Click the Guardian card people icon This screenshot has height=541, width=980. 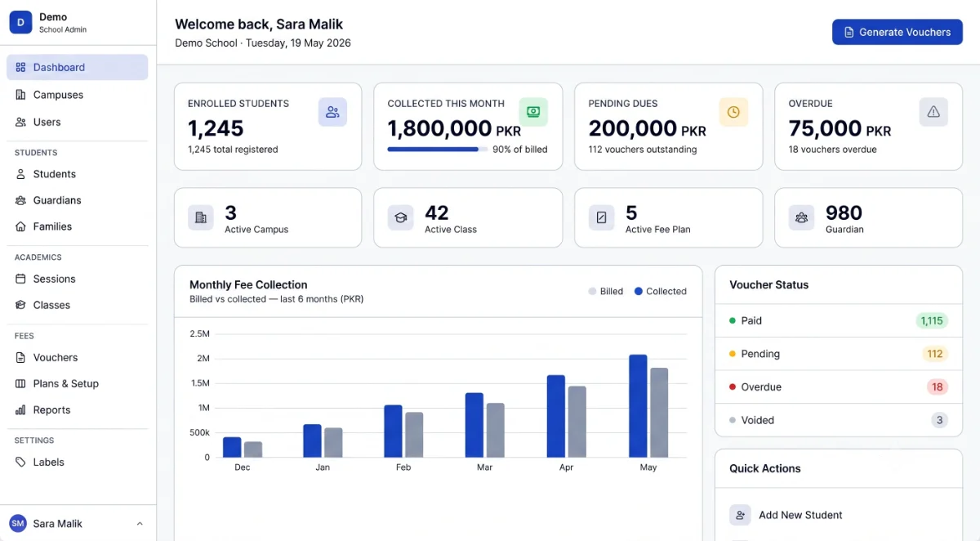802,217
